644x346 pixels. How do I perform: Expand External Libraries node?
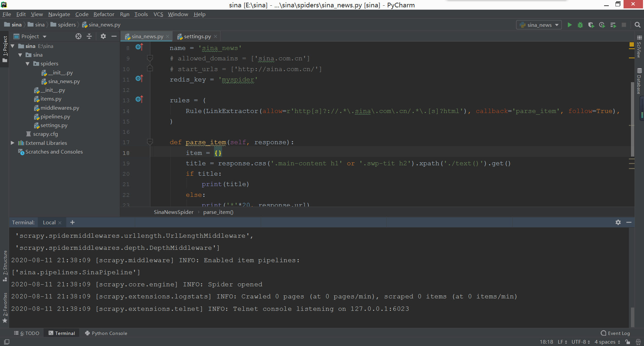point(12,143)
